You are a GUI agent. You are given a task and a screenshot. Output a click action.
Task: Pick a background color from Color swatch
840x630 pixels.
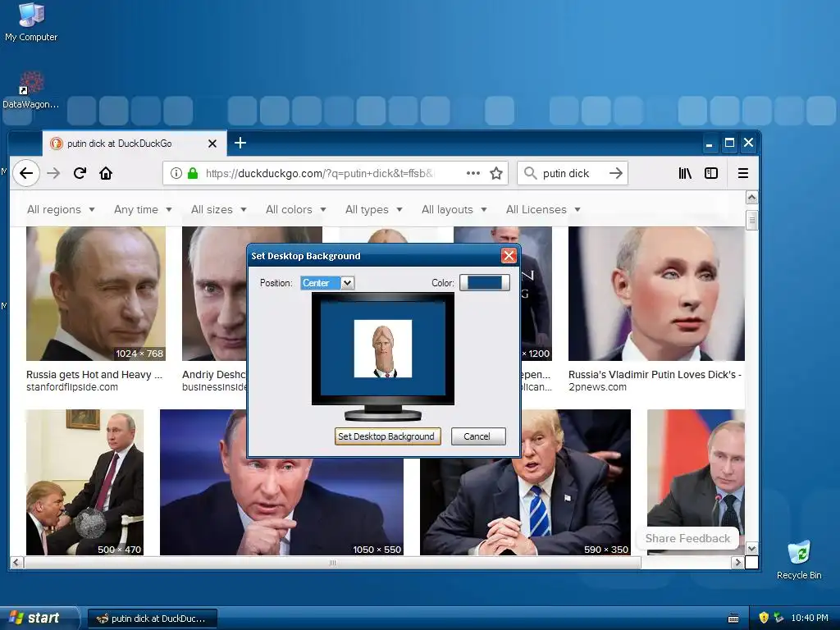coord(484,282)
